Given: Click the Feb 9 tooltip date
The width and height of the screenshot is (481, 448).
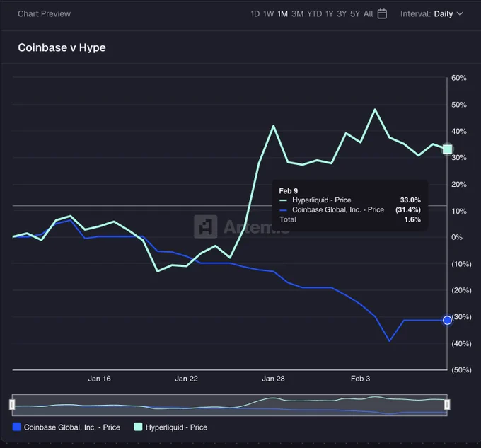Looking at the screenshot, I should click(x=288, y=191).
